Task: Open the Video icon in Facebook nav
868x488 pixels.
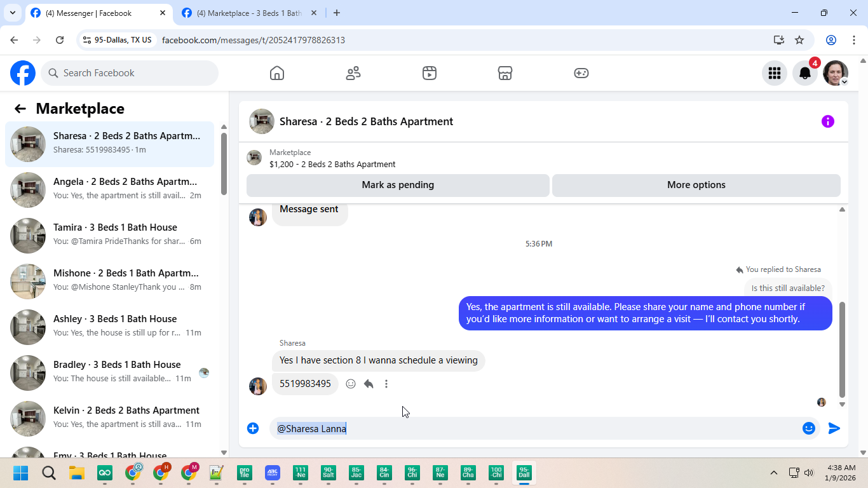Action: [x=430, y=73]
